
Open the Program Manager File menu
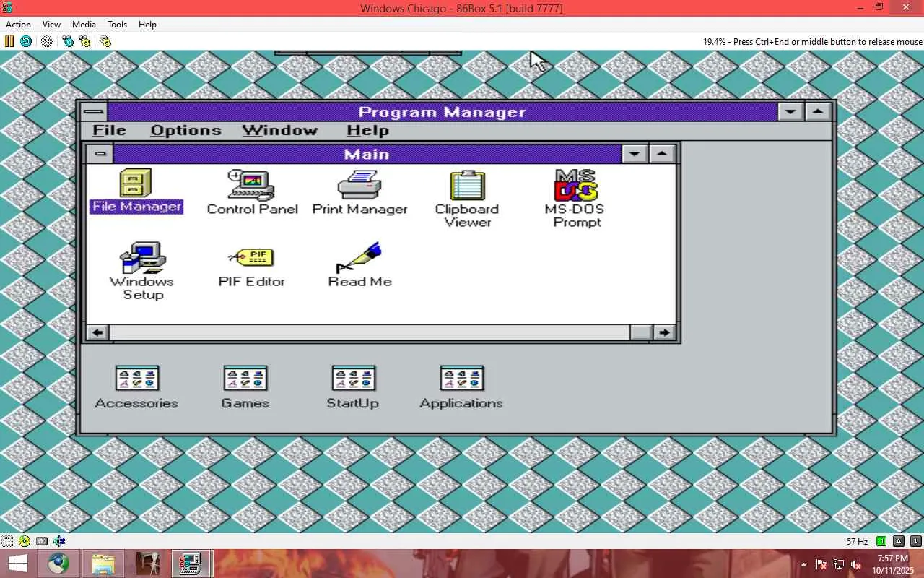click(110, 131)
